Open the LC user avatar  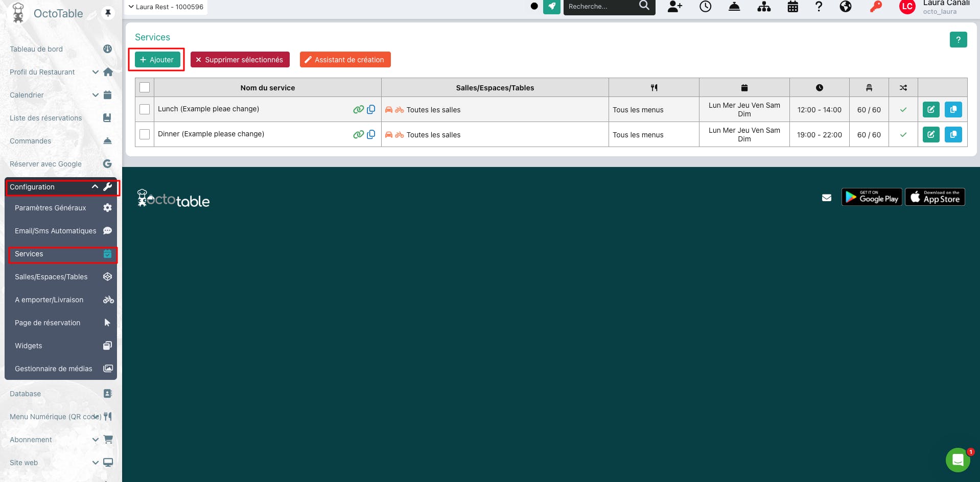click(x=907, y=7)
